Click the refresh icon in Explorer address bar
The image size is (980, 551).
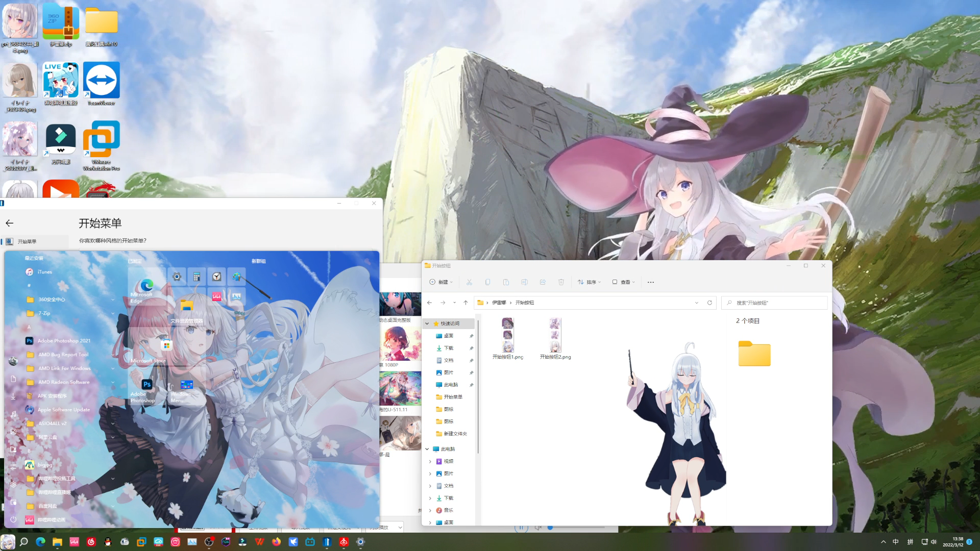[x=709, y=303]
